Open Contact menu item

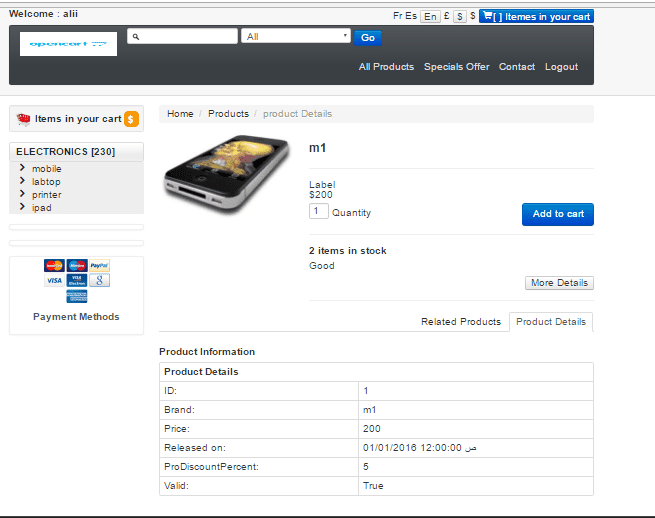pyautogui.click(x=517, y=67)
